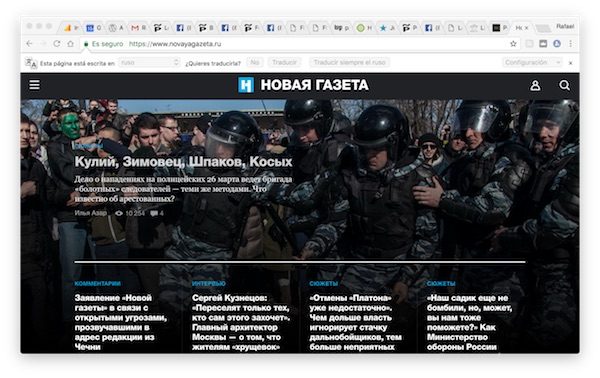The image size is (600, 378).
Task: Switch to the WordPress tab
Action: click(x=116, y=28)
